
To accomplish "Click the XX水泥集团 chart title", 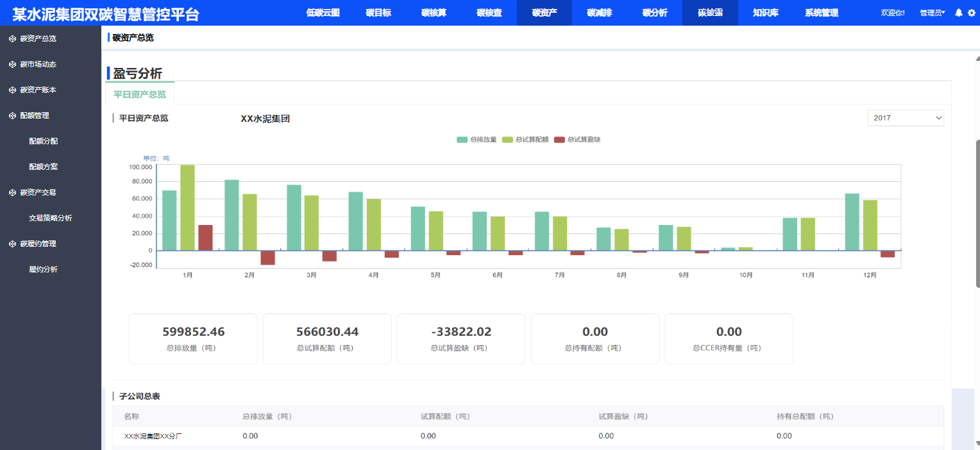I will pyautogui.click(x=266, y=119).
